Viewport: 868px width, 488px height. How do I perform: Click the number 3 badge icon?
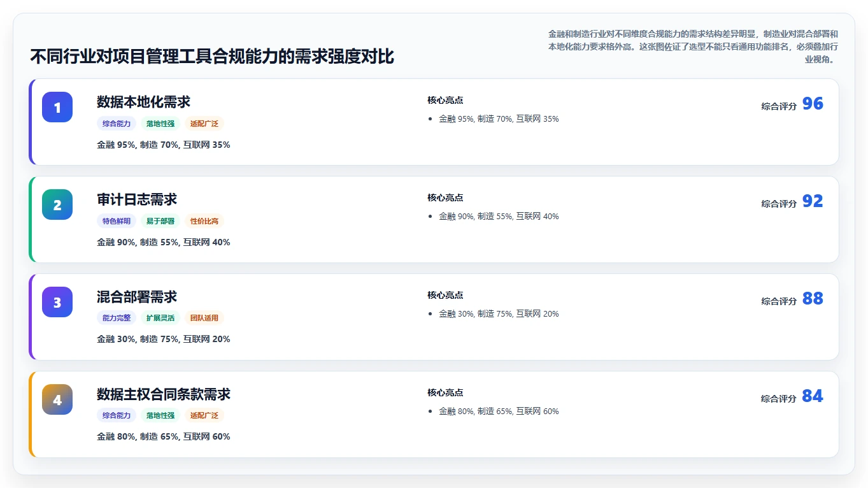pyautogui.click(x=57, y=302)
